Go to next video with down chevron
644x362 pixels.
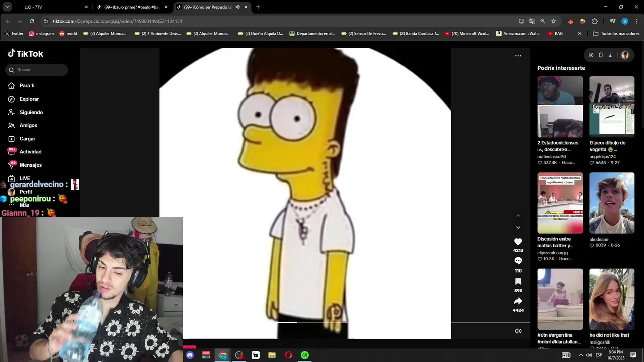click(x=518, y=228)
